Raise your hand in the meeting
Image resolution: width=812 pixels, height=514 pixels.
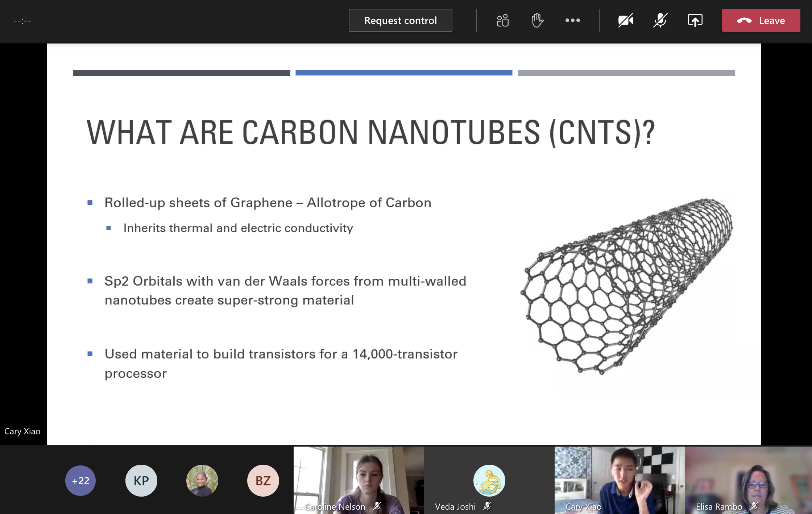537,20
